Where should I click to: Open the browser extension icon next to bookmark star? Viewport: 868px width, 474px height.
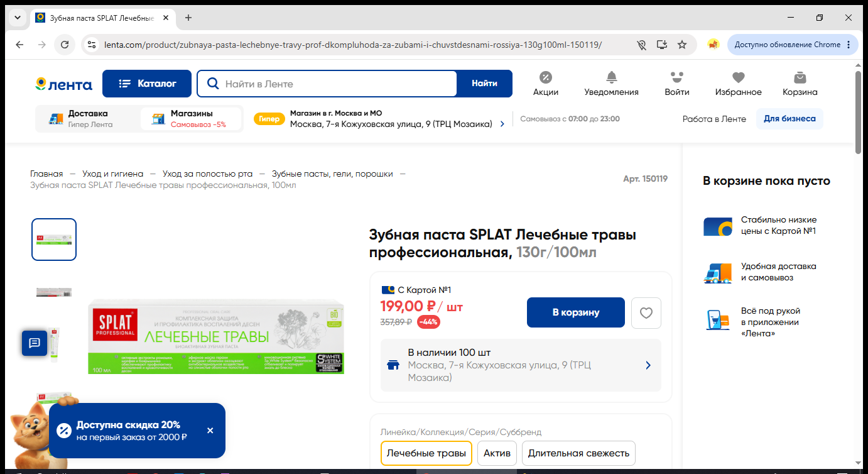click(713, 45)
